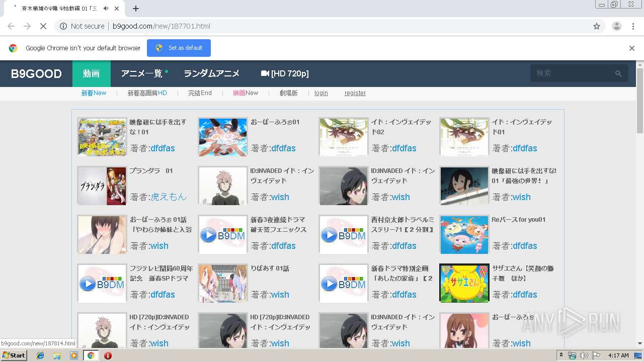Open the Windows Start menu
The image size is (644, 362).
14,355
